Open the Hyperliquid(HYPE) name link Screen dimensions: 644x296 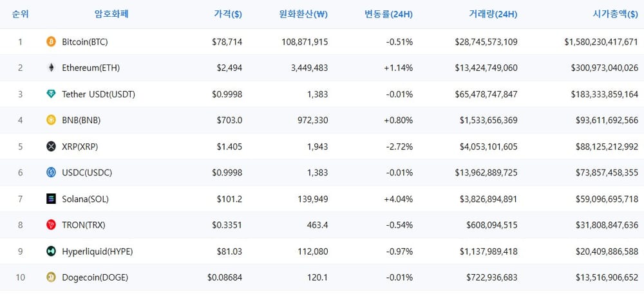pos(97,252)
